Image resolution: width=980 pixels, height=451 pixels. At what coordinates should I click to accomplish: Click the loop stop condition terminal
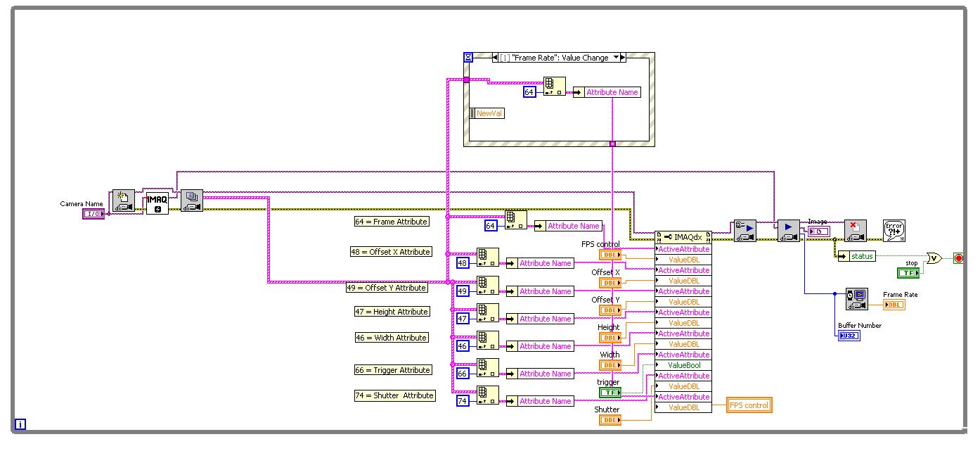tap(958, 258)
